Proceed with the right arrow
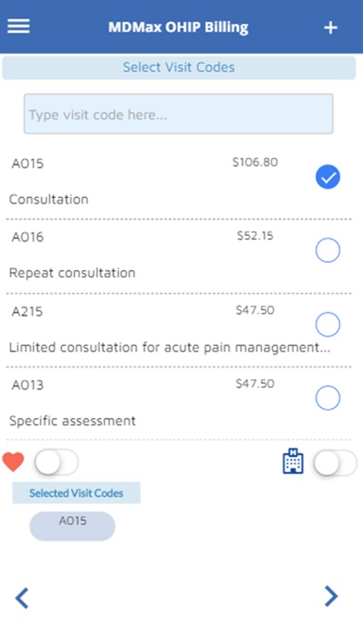 [x=331, y=596]
